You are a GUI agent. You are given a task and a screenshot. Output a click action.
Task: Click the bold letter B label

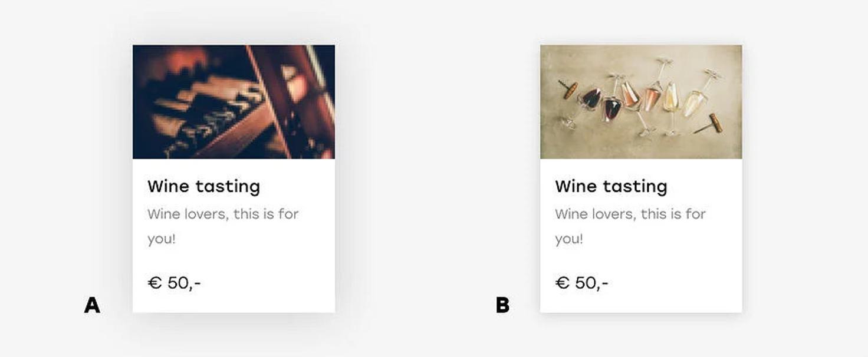(x=502, y=305)
